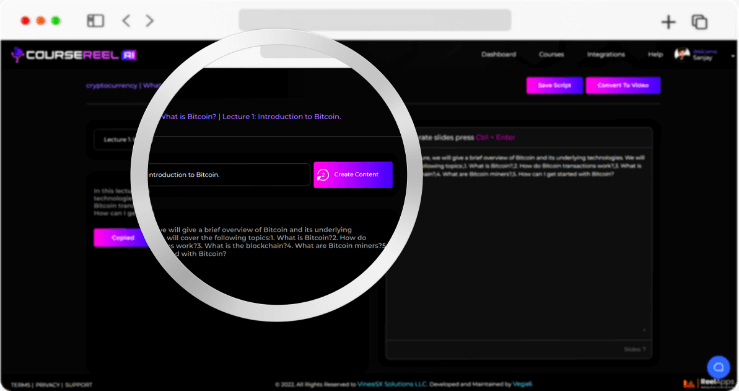Open a new tab with the plus icon
Viewport: 739px width, 391px height.
click(668, 22)
